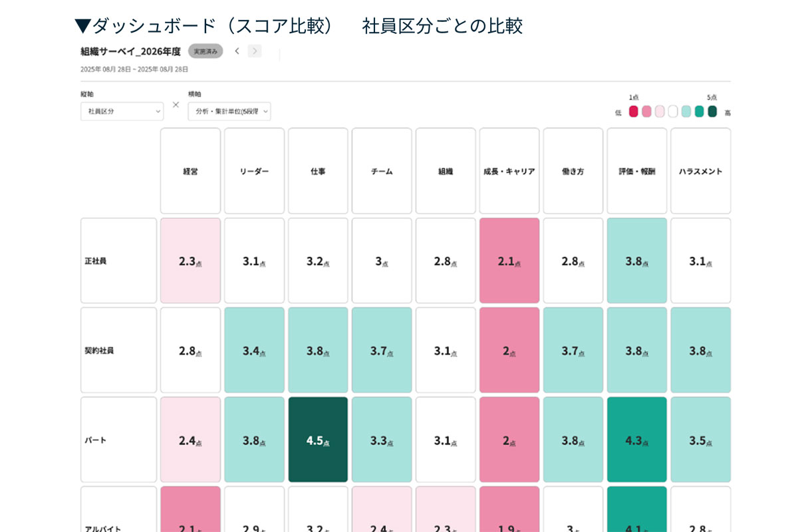Open the 分析・集計単位 horizontal axis dropdown
This screenshot has height=532, width=798.
pos(229,111)
